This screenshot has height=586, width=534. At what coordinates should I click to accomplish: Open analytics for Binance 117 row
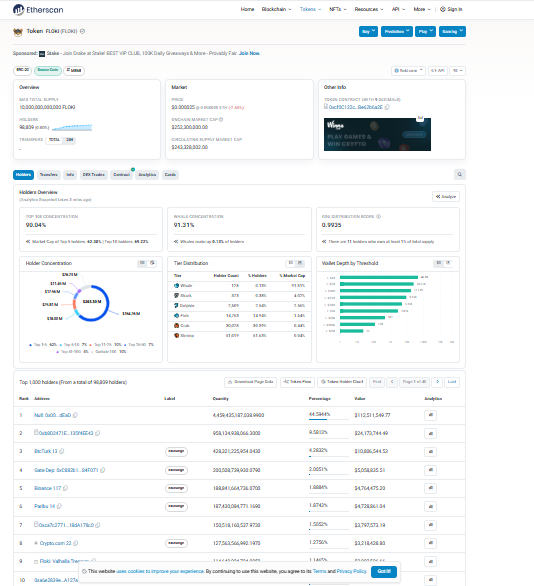point(430,488)
